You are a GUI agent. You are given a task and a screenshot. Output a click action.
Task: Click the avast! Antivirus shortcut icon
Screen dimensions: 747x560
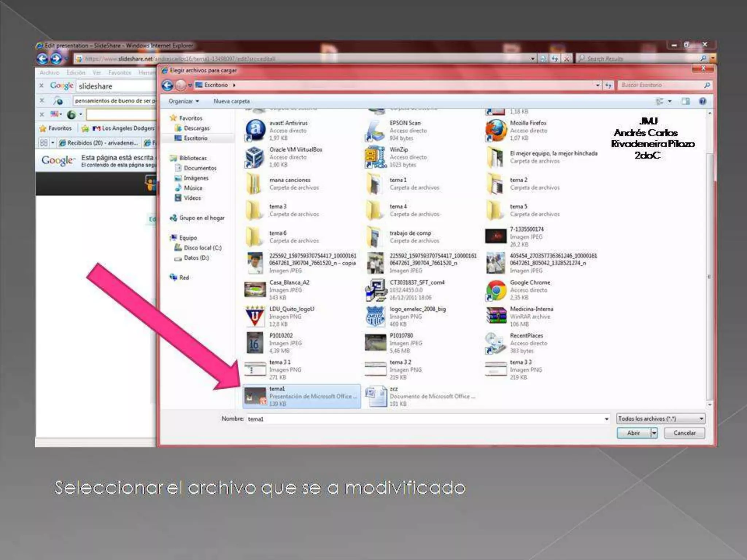pos(255,131)
